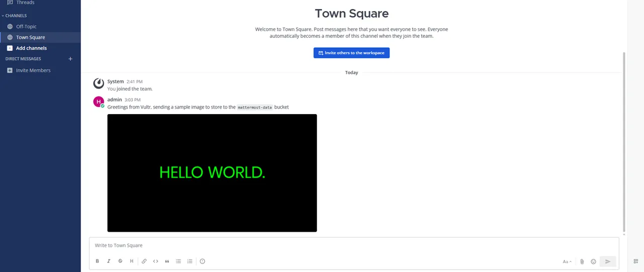Apply bold formatting in the composer
Viewport: 644px width, 272px height.
[97, 261]
